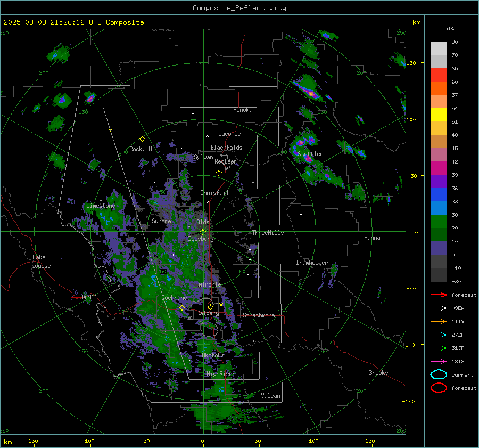Click the bright green dBZ legend swatch
The image size is (479, 448).
click(439, 222)
